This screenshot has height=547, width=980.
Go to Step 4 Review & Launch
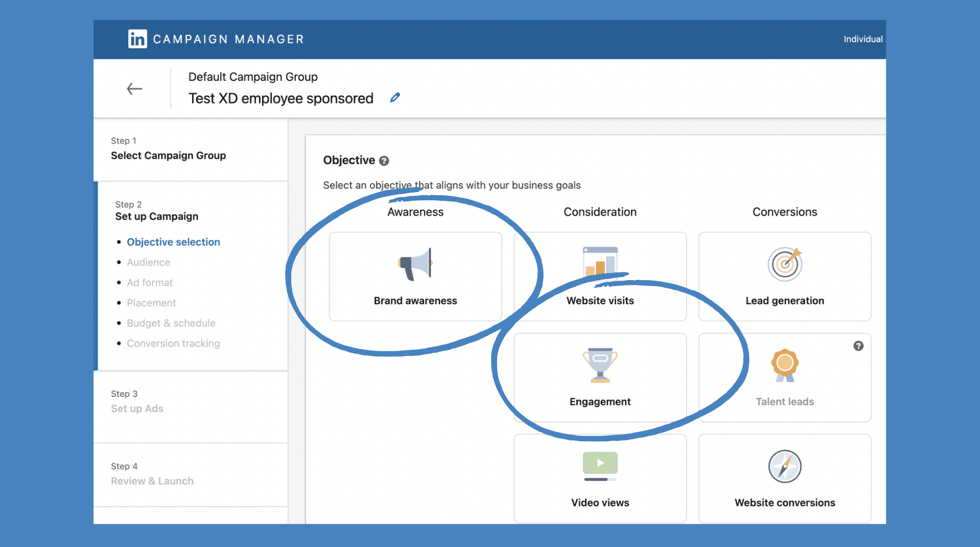coord(152,481)
